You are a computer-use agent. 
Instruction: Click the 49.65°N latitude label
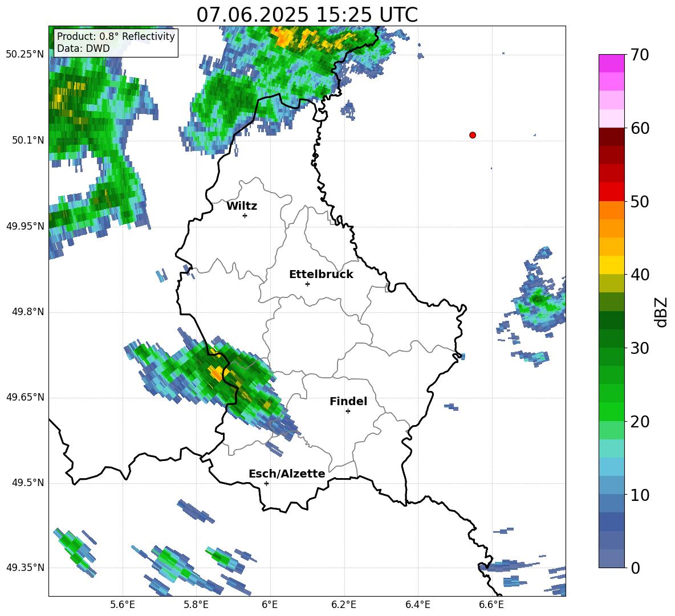coord(25,397)
